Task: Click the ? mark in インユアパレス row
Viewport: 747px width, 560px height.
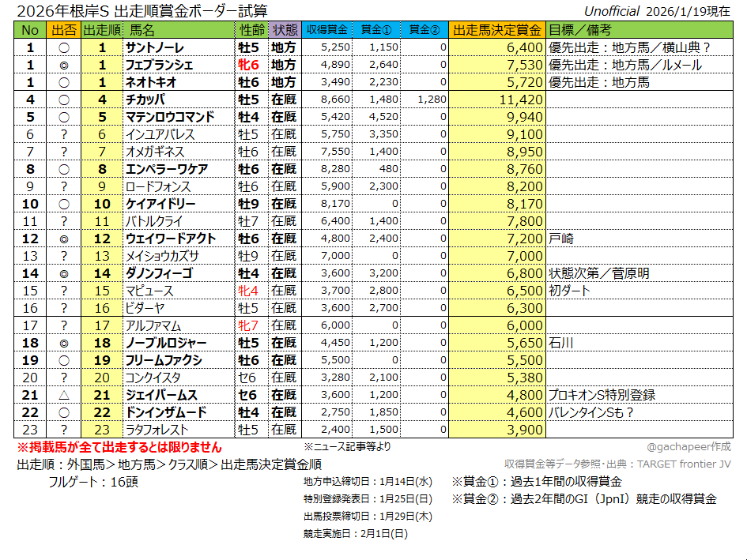Action: (63, 134)
